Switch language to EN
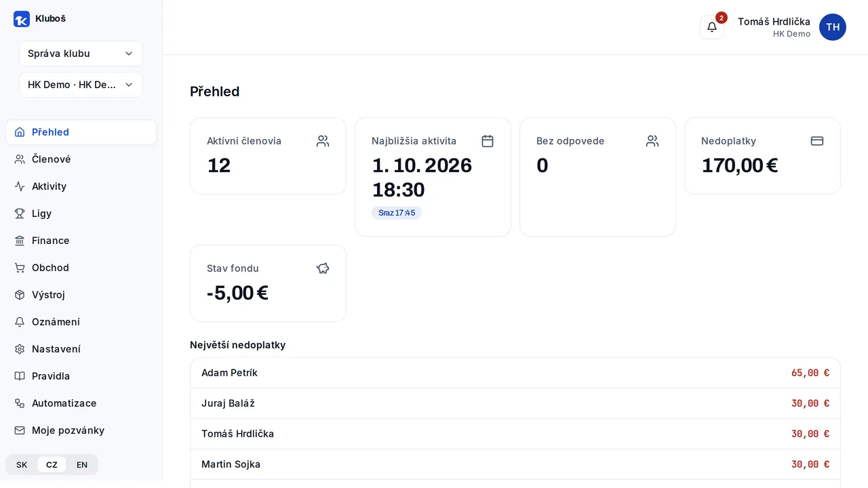This screenshot has width=868, height=488. (x=82, y=465)
